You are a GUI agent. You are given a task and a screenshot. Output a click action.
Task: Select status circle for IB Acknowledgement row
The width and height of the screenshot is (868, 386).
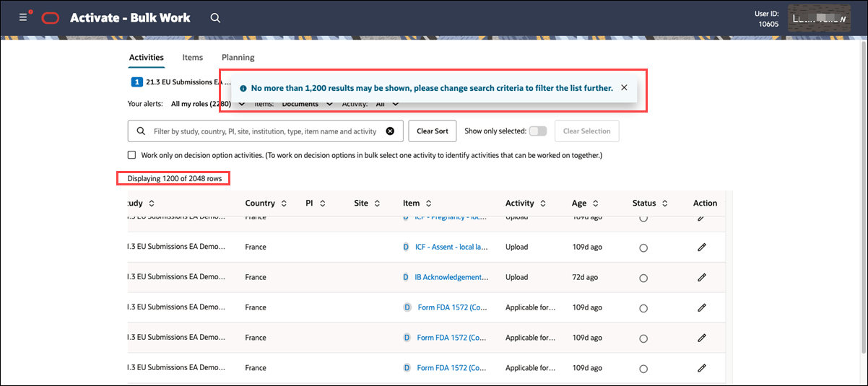[643, 278]
